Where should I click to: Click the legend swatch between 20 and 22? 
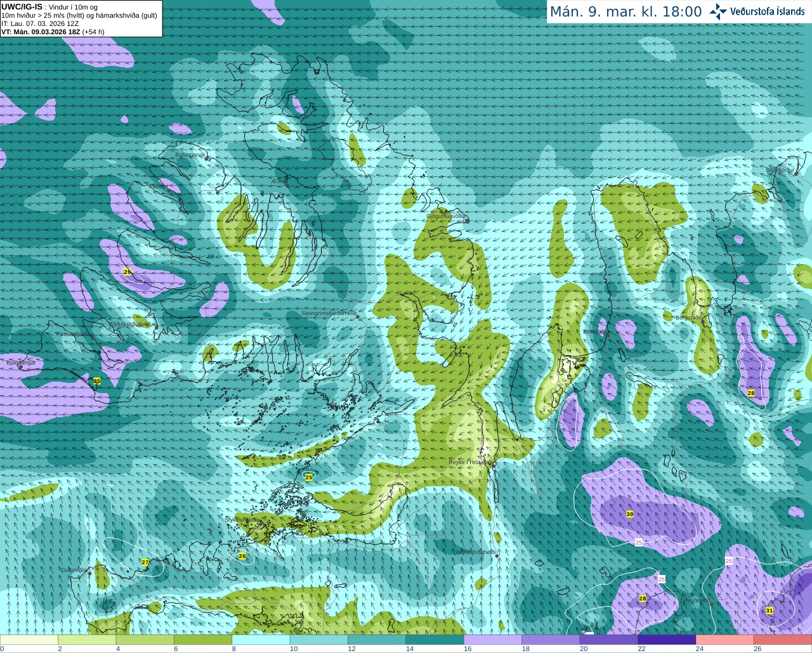click(609, 640)
